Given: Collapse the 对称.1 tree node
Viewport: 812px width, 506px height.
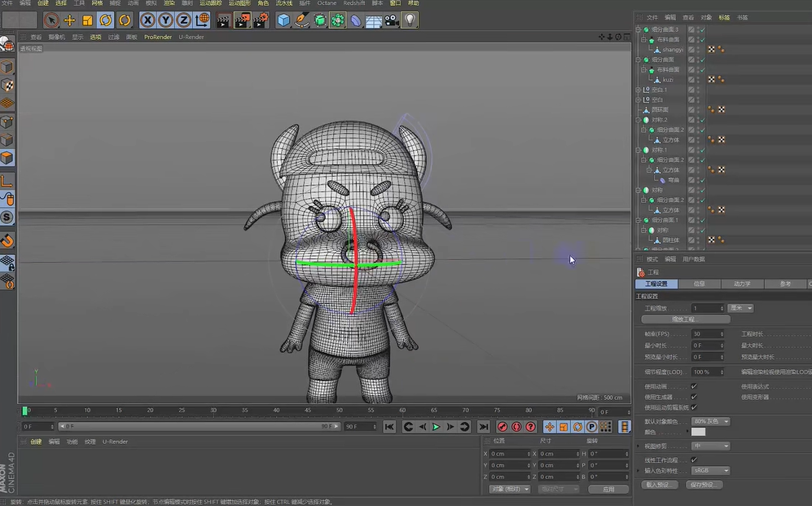Looking at the screenshot, I should tap(638, 150).
